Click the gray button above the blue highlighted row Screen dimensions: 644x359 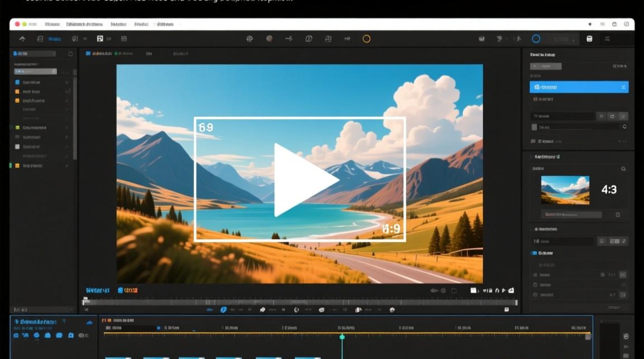click(546, 67)
